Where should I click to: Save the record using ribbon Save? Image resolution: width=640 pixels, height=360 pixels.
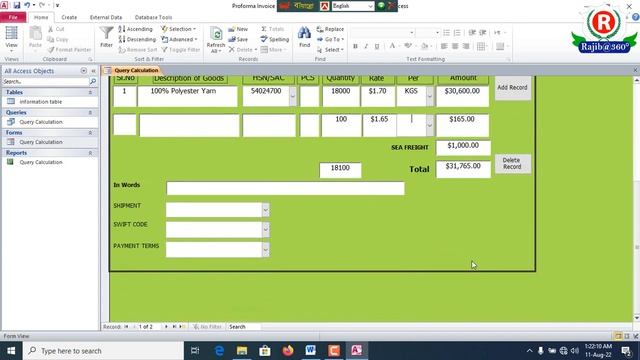tap(238, 39)
